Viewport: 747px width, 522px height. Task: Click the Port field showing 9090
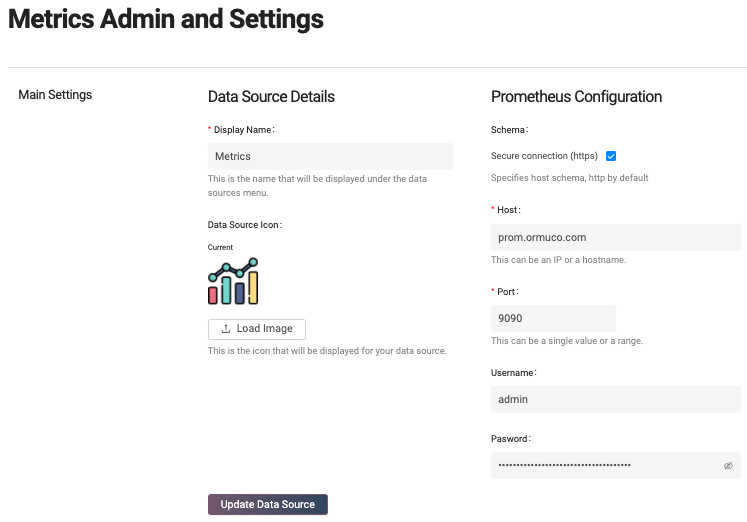(x=553, y=318)
